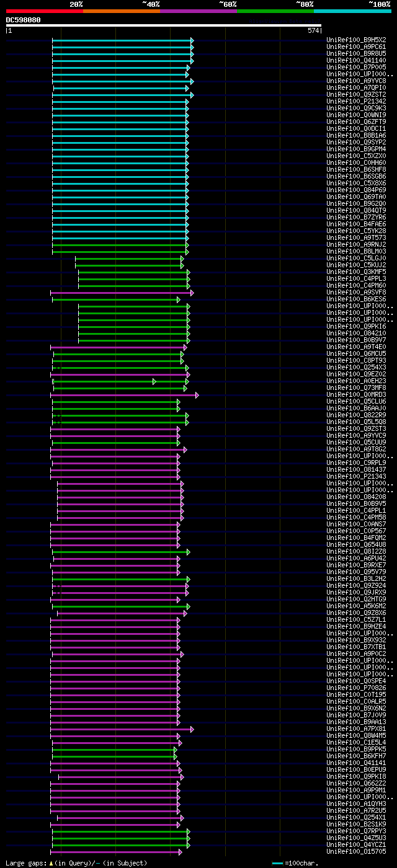Click hit label UniRef100_B7ZYR6
The height and width of the screenshot is (868, 397).
(x=356, y=218)
